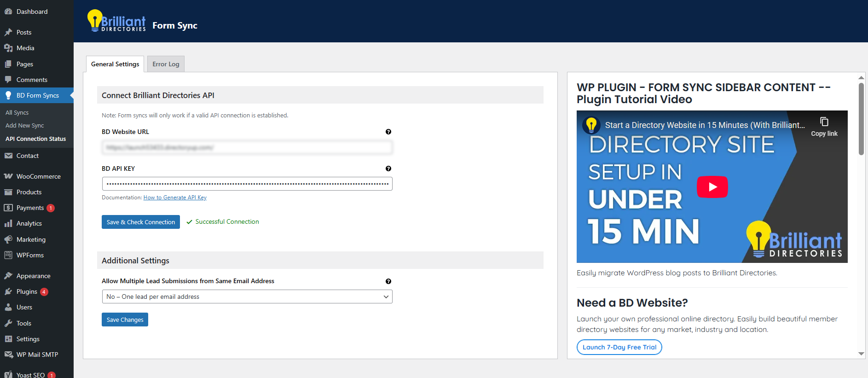Viewport: 868px width, 378px height.
Task: Play the Plugin Tutorial Video
Action: coord(712,187)
